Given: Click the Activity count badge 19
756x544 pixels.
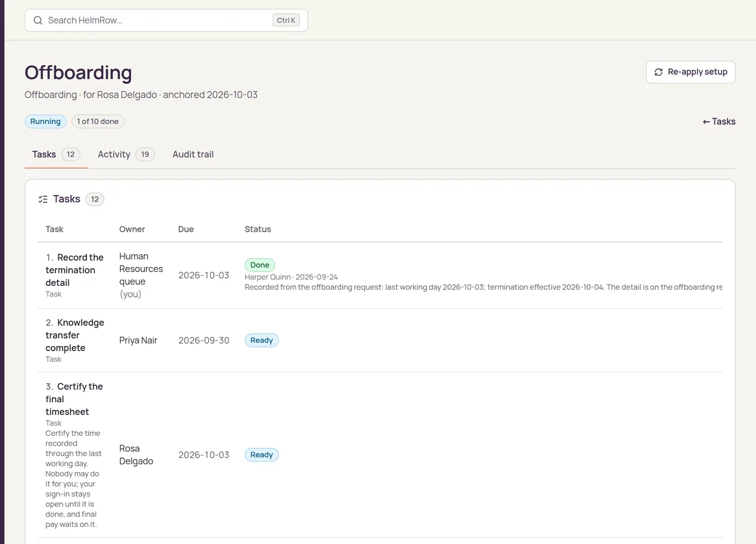Looking at the screenshot, I should (x=145, y=154).
